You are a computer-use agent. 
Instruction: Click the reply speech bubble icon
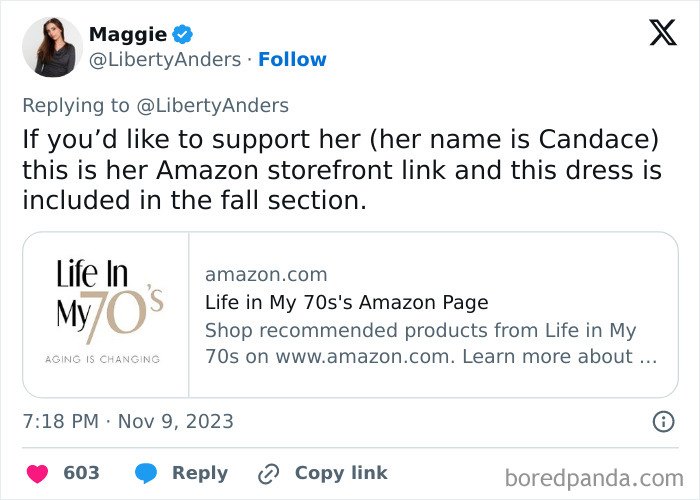click(x=145, y=473)
